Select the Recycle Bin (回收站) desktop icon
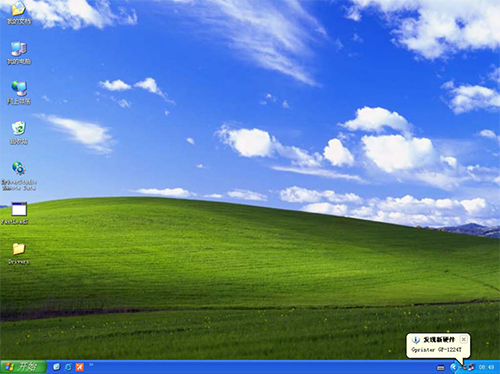Screen dimensions: 500x374 (x=19, y=133)
